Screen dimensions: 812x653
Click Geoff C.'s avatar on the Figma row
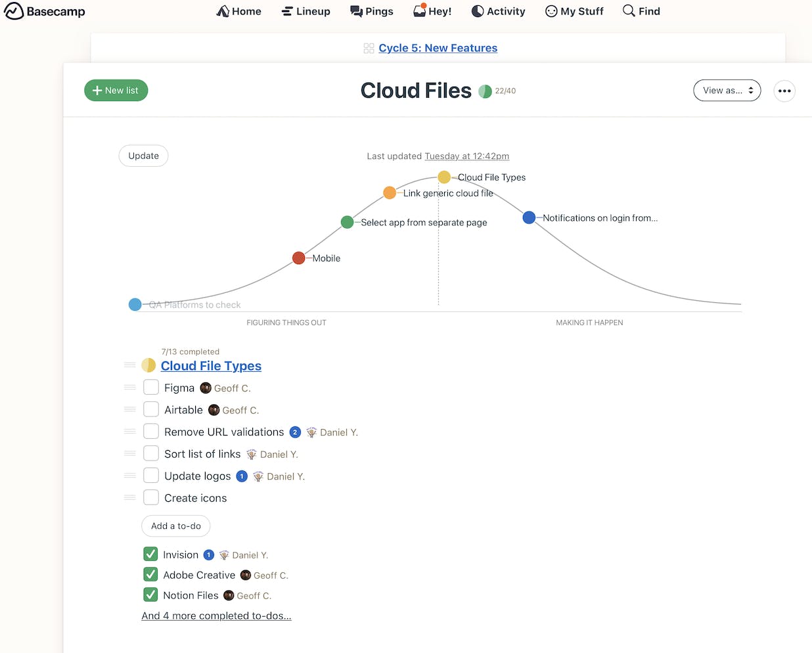(206, 388)
